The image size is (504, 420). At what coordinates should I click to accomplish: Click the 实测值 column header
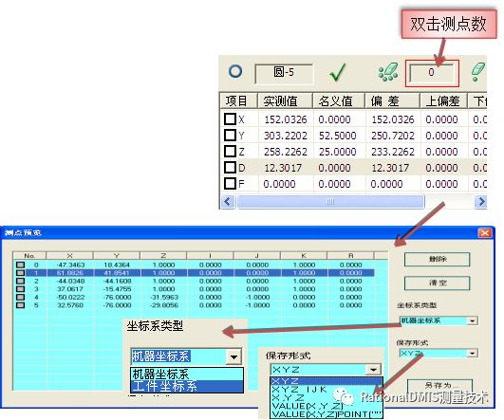coord(285,100)
